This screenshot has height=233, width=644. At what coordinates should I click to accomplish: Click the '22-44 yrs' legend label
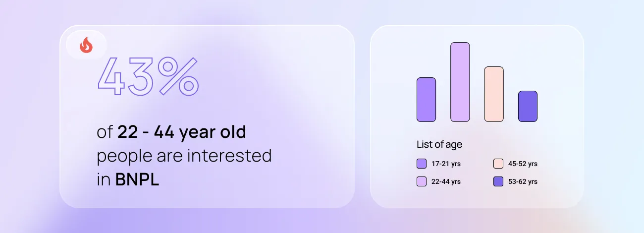pyautogui.click(x=446, y=181)
